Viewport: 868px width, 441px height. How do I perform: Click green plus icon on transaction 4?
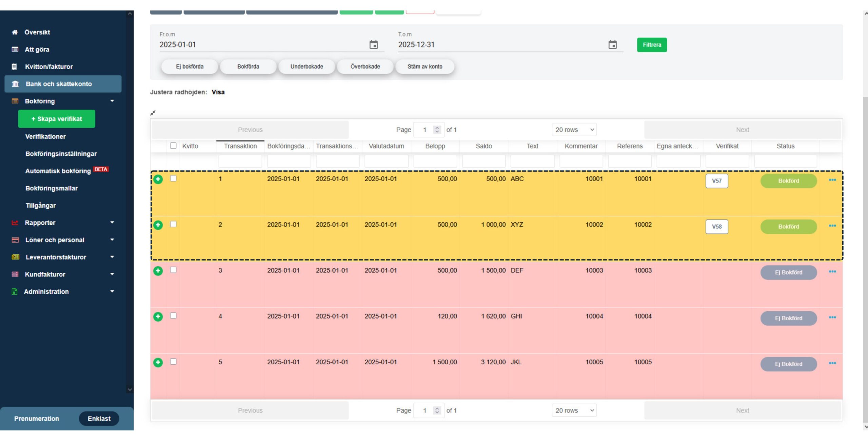(x=158, y=317)
